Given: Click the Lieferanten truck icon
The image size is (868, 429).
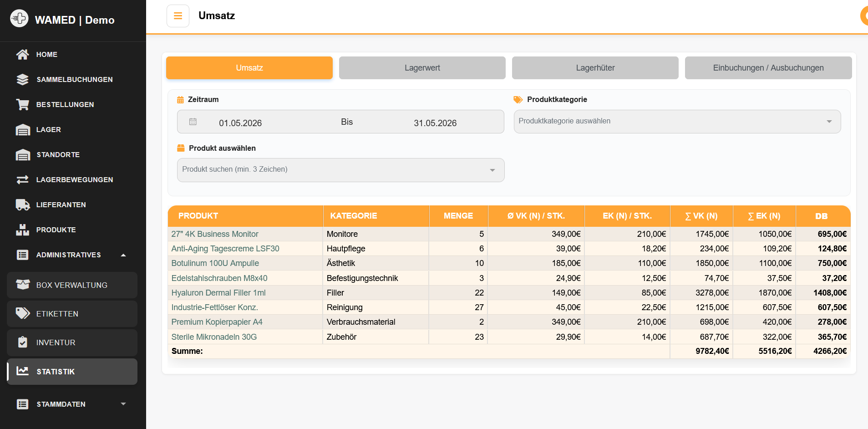Looking at the screenshot, I should tap(22, 204).
